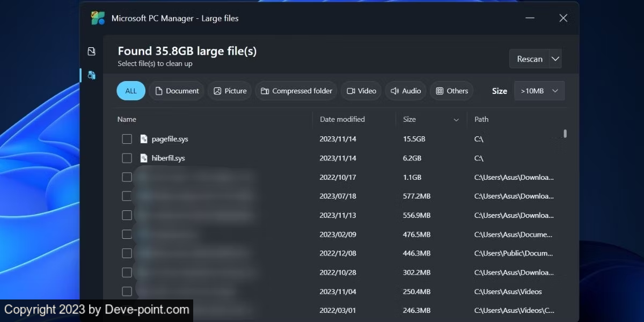Click the date 2023/07/18

338,196
